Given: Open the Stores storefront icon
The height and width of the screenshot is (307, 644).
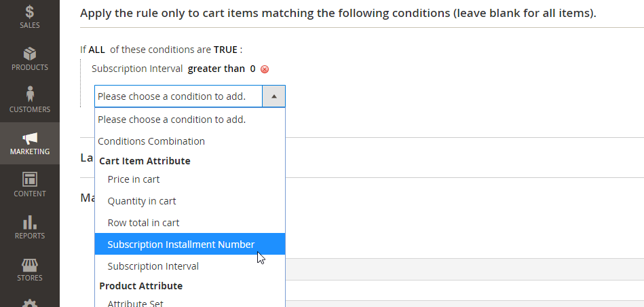Looking at the screenshot, I should (29, 264).
